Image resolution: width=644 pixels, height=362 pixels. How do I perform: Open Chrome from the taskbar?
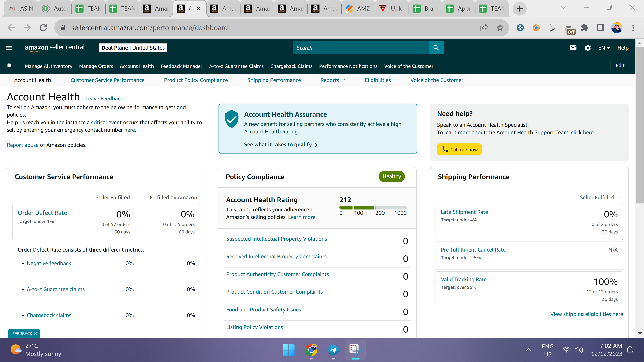click(311, 350)
